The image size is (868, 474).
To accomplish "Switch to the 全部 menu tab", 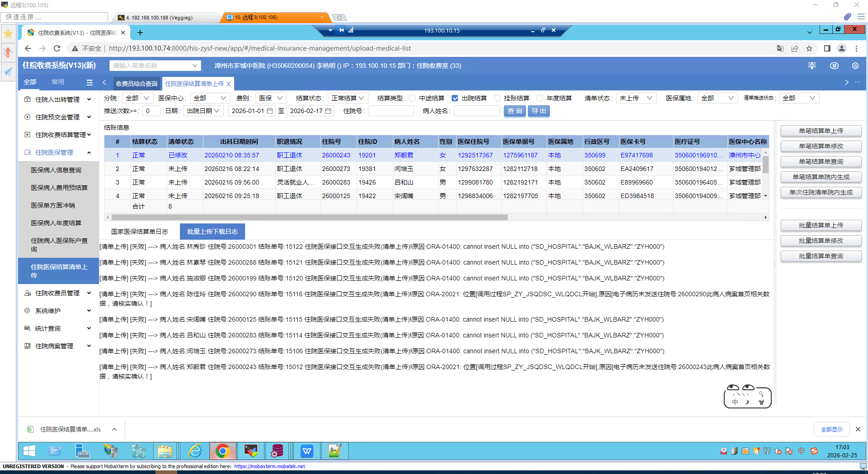I will pyautogui.click(x=30, y=82).
